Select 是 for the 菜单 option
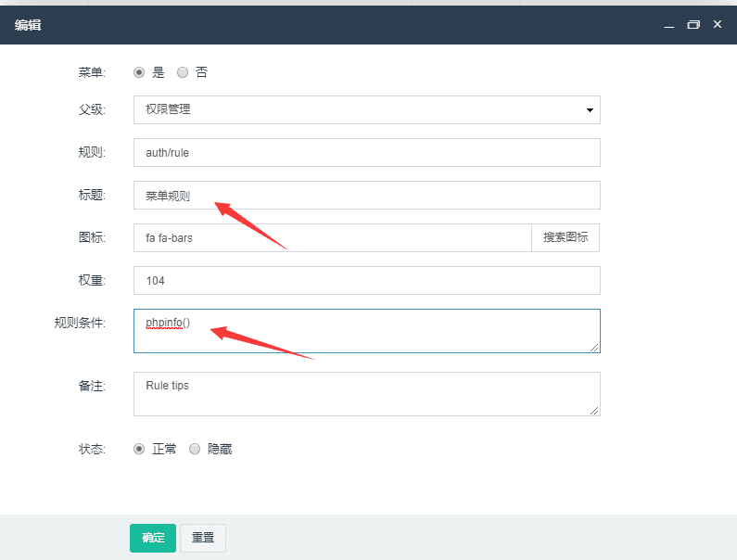The image size is (737, 560). [139, 72]
